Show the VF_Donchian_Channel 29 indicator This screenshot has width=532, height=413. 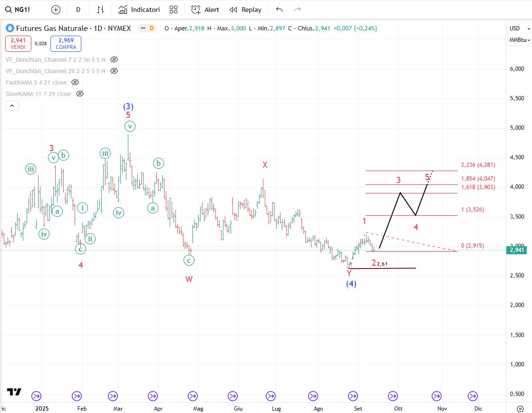[x=114, y=71]
